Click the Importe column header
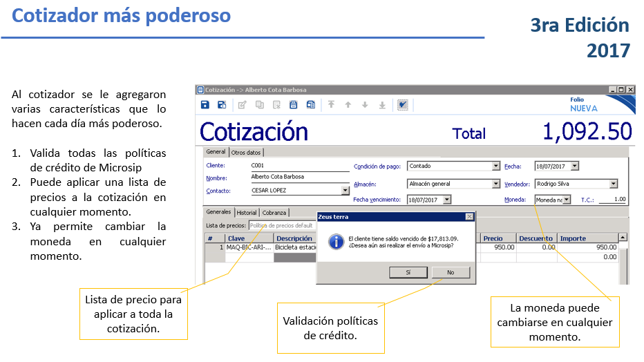The image size is (644, 362). pyautogui.click(x=587, y=238)
